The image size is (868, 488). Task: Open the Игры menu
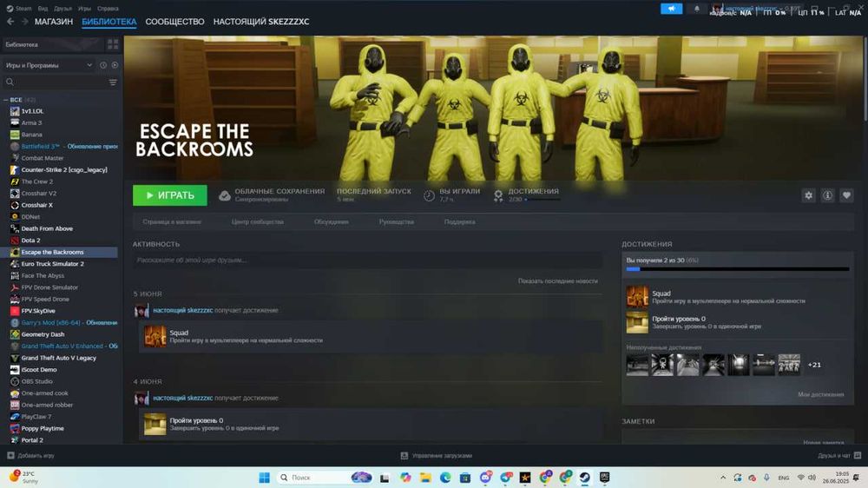click(x=84, y=9)
